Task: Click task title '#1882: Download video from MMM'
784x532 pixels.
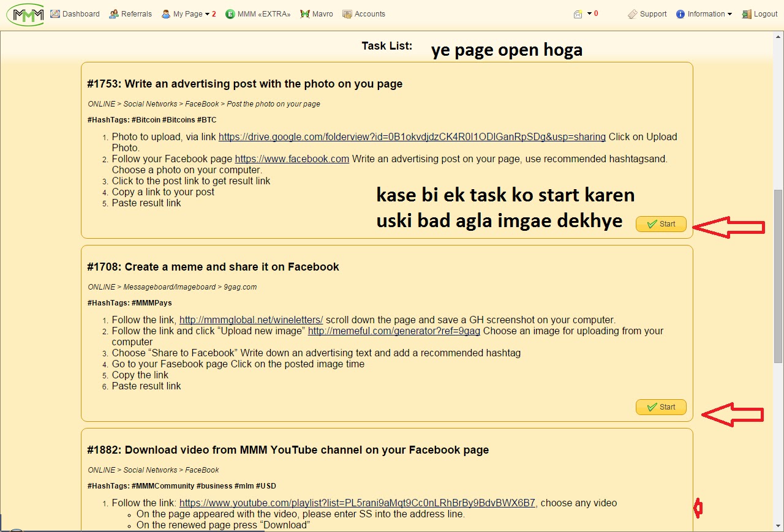Action: [288, 450]
